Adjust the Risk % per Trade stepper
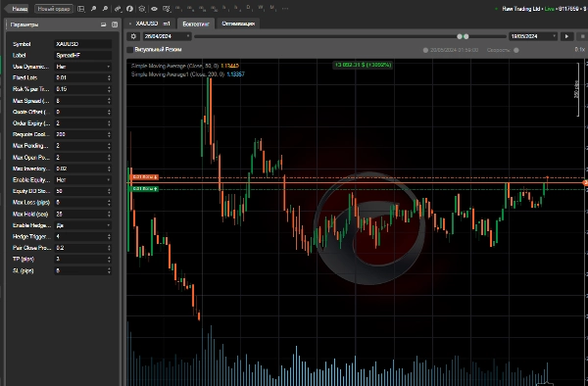 109,89
